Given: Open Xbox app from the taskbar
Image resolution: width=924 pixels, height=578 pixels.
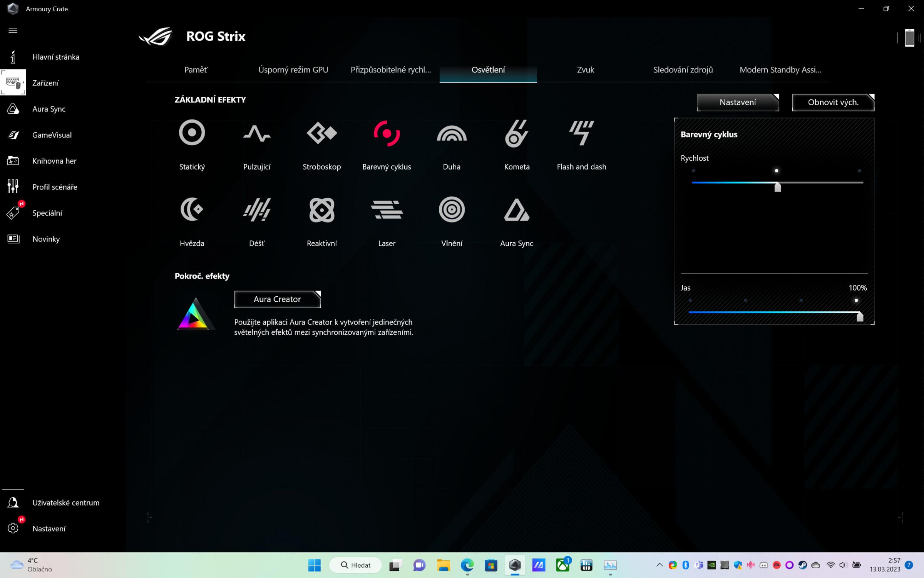Looking at the screenshot, I should pos(562,565).
